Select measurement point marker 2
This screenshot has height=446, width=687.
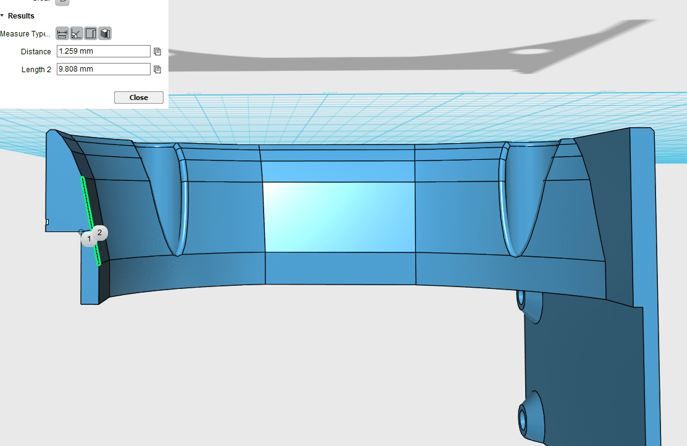(x=100, y=232)
